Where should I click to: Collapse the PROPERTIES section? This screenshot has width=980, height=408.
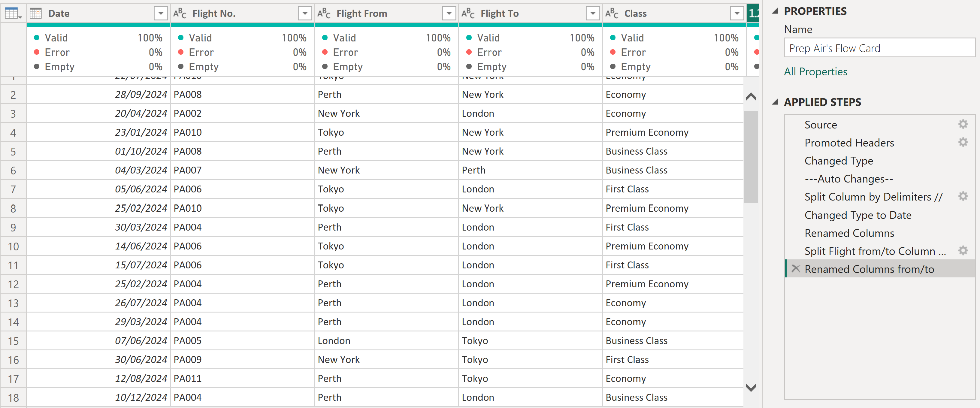(775, 11)
